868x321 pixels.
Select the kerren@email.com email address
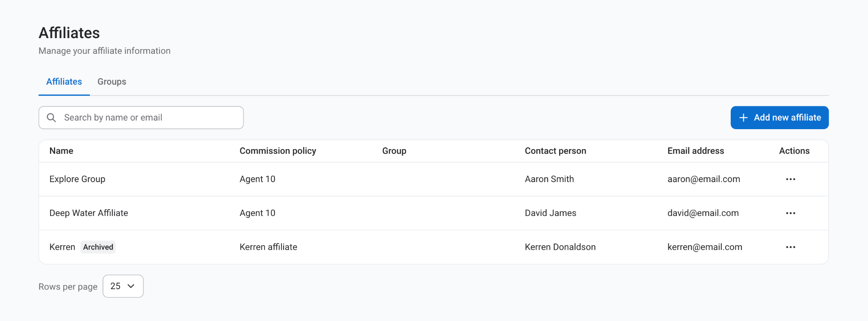(704, 247)
